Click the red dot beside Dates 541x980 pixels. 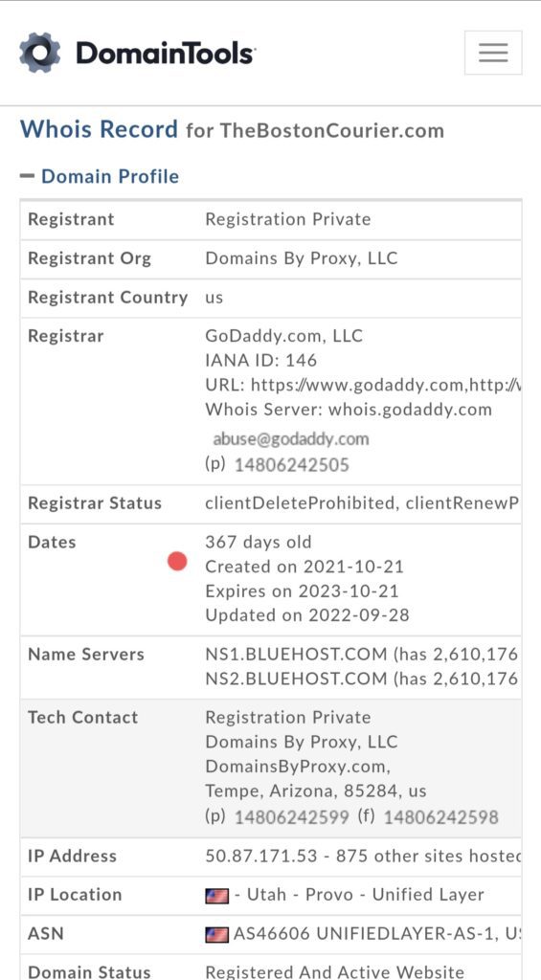178,561
